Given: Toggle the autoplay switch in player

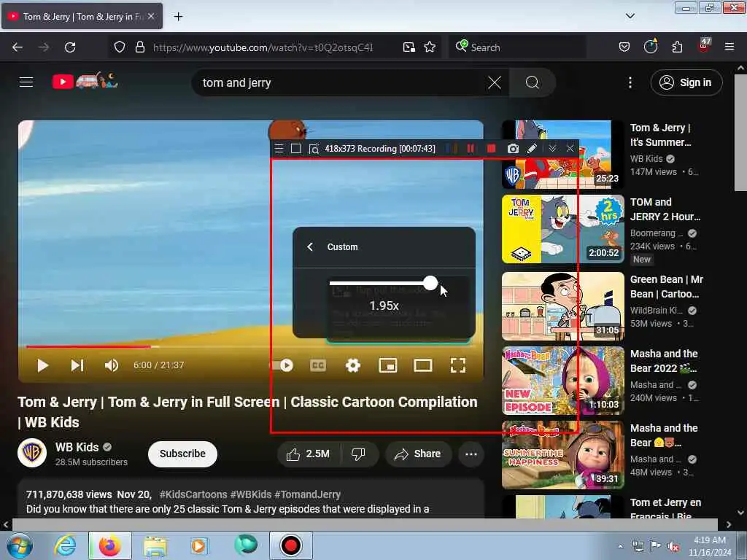Looking at the screenshot, I should [x=282, y=365].
